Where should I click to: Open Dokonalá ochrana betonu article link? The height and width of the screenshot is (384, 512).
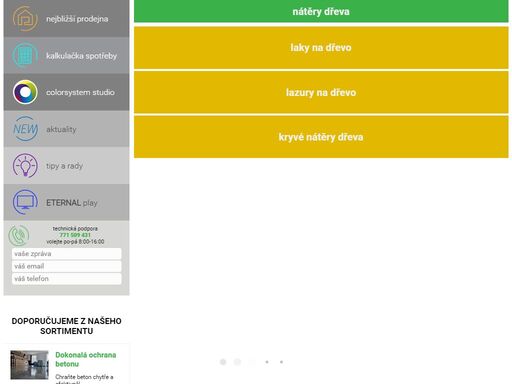click(86, 359)
